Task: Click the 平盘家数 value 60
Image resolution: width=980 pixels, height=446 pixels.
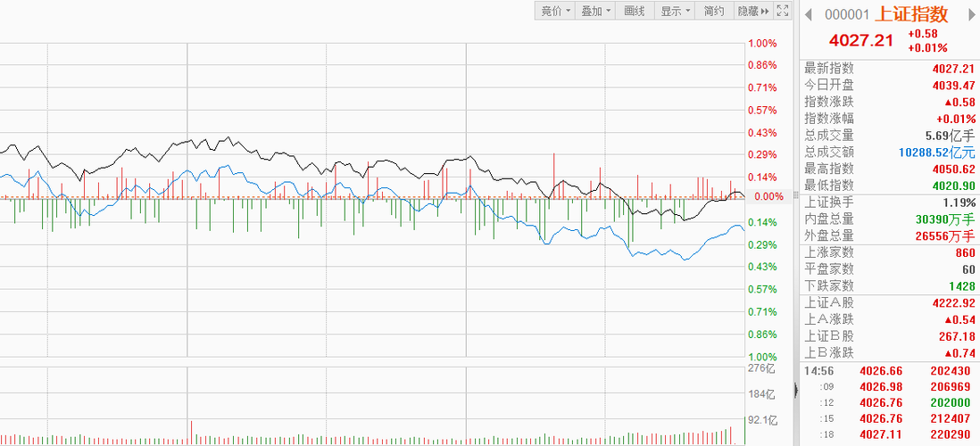Action: [968, 270]
